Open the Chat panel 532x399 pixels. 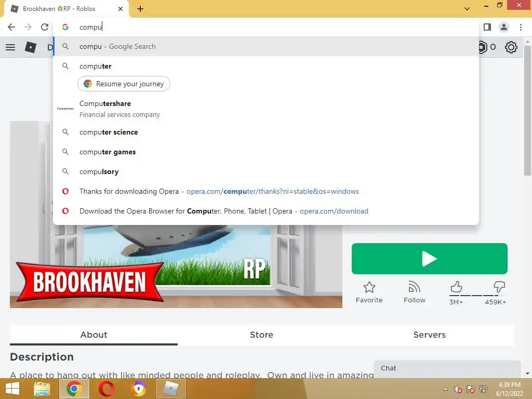[447, 369]
